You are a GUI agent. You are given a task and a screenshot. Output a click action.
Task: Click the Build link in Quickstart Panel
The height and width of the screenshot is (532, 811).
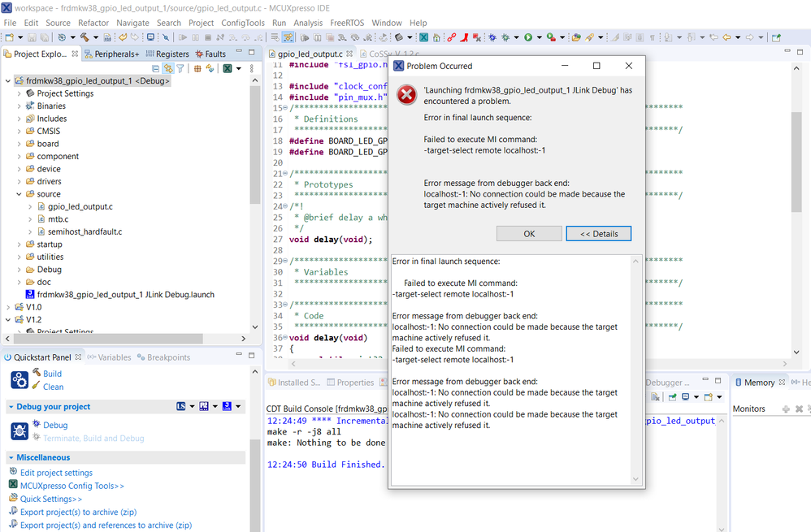[52, 374]
